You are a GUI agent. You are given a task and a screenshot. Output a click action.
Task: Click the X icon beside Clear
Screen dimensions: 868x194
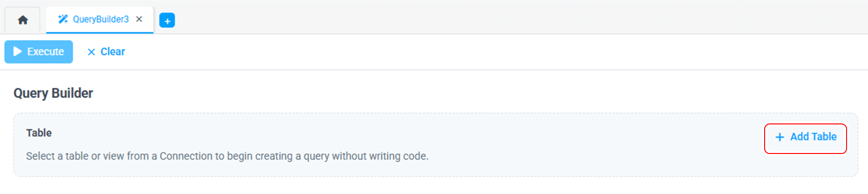[x=91, y=52]
